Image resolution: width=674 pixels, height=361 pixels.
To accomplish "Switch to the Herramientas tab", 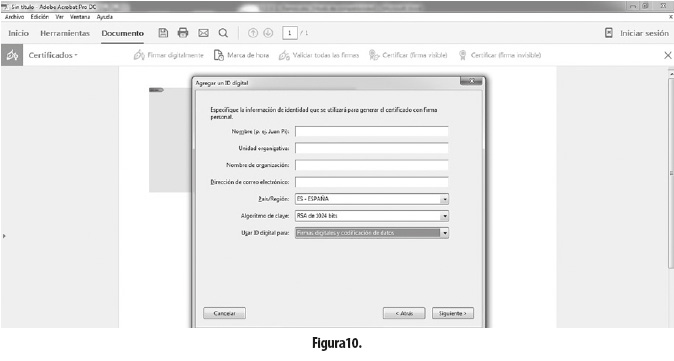I will click(x=65, y=33).
